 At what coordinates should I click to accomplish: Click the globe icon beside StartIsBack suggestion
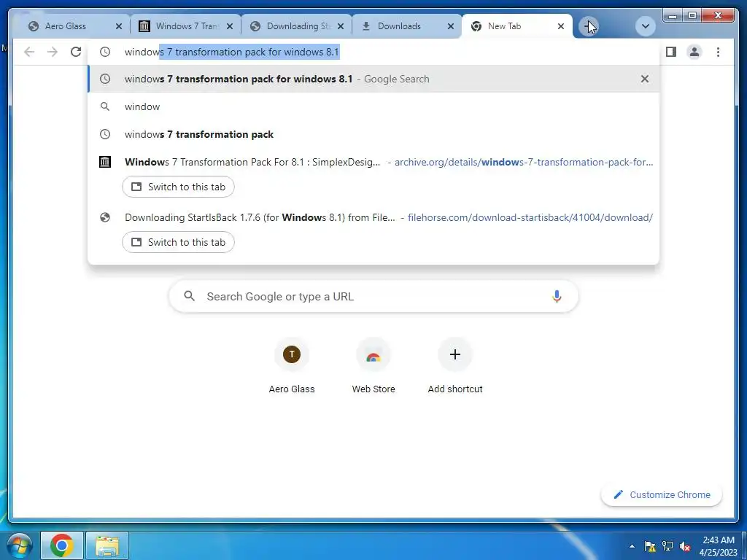(105, 217)
